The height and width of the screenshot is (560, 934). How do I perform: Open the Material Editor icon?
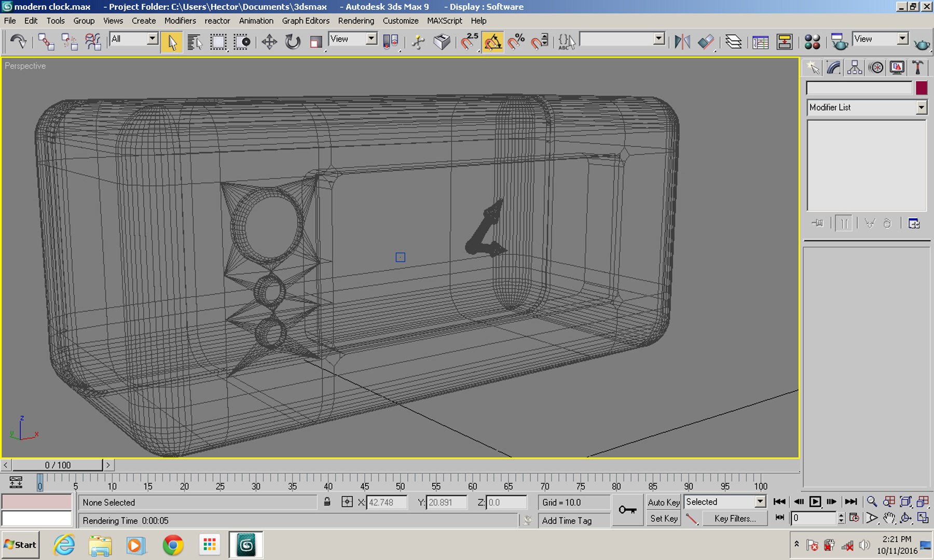(x=812, y=41)
